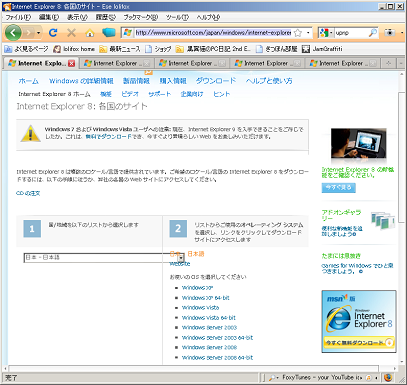The height and width of the screenshot is (385, 407).
Task: Click the search field containing 'upnp'
Action: point(351,33)
